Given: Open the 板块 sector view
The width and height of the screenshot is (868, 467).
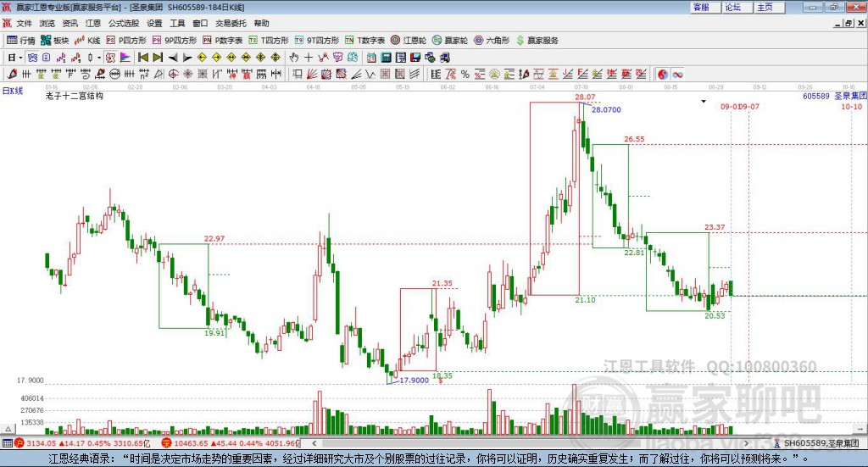Looking at the screenshot, I should point(54,41).
